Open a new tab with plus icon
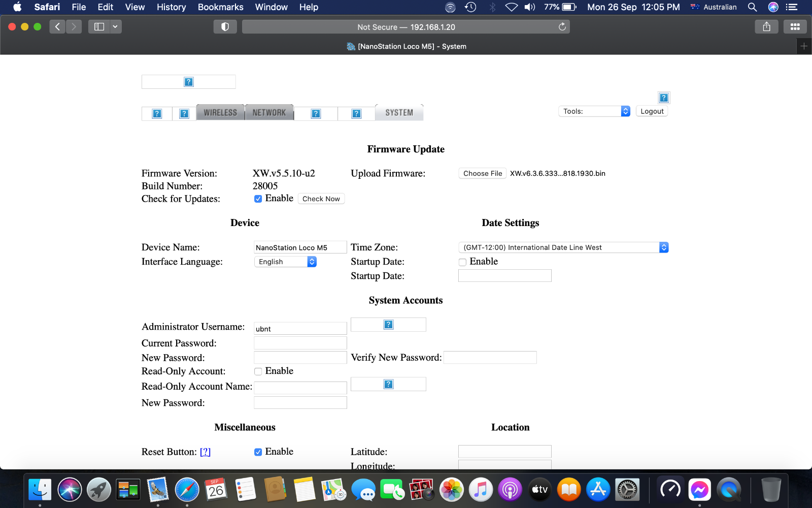Image resolution: width=812 pixels, height=508 pixels. coord(803,46)
